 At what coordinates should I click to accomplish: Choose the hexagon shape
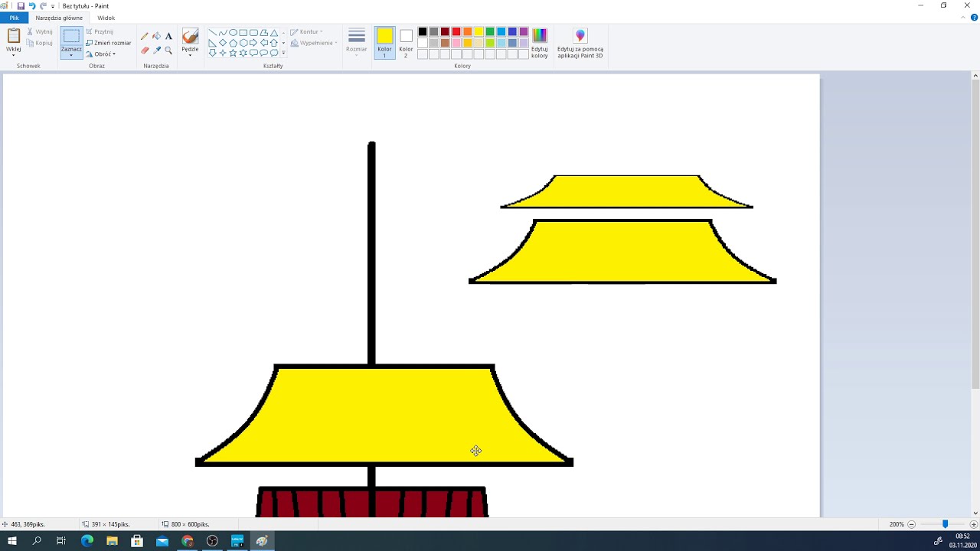click(243, 43)
